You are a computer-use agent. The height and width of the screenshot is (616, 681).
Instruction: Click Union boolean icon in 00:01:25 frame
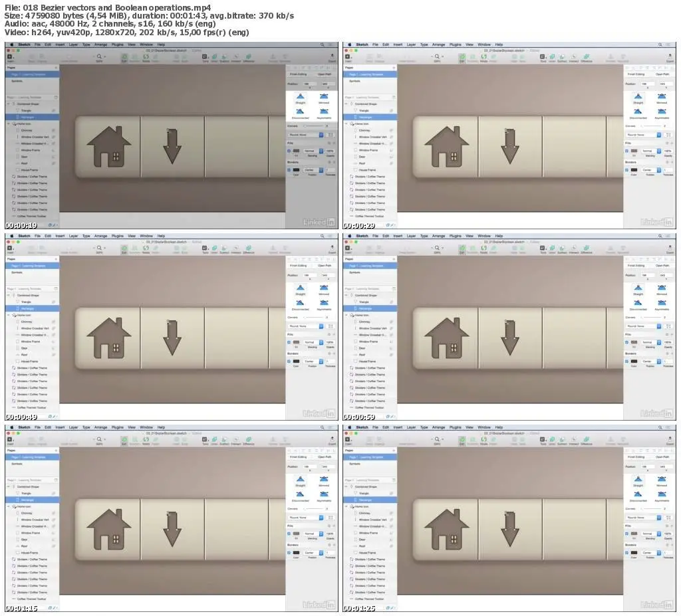point(553,439)
